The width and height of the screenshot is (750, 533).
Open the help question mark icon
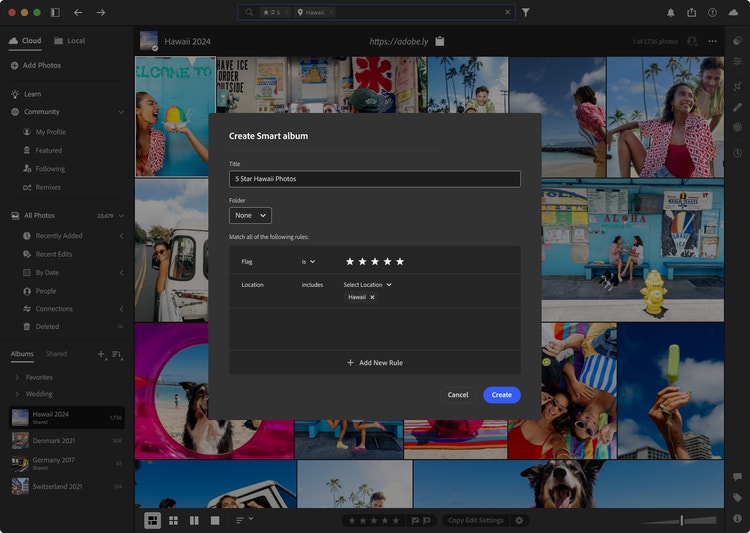712,12
